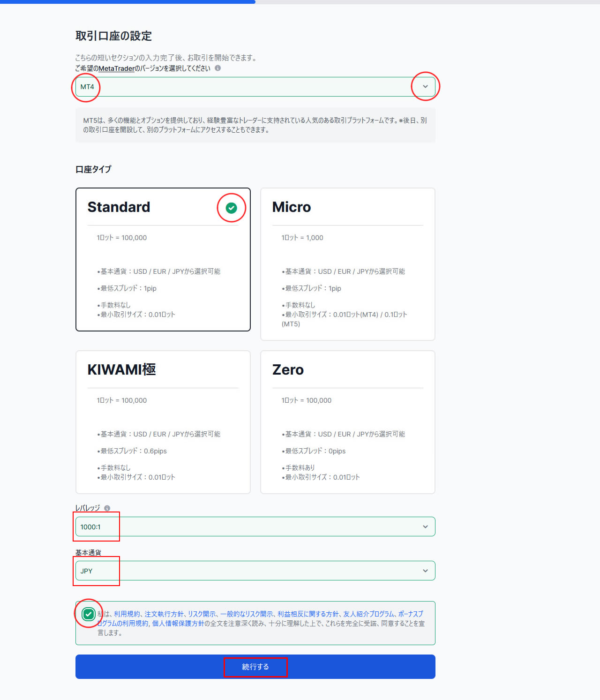Open the 一般的なリスク開示 link
The width and height of the screenshot is (600, 700).
[247, 614]
